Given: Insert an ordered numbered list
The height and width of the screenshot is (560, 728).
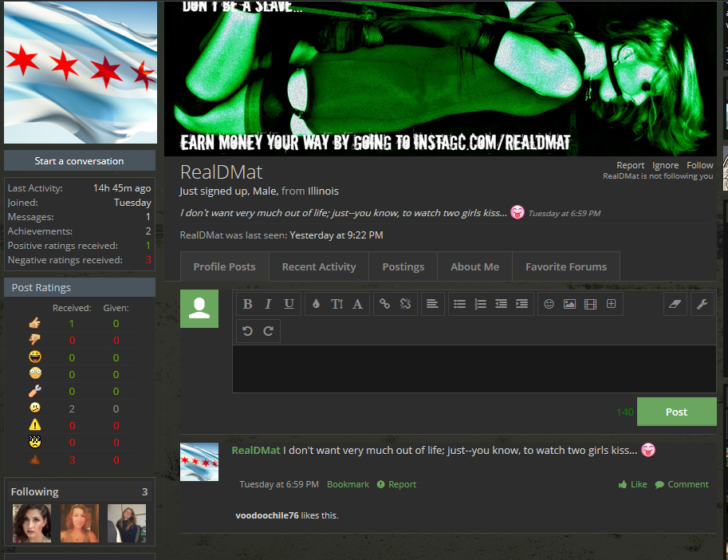Looking at the screenshot, I should pyautogui.click(x=480, y=304).
